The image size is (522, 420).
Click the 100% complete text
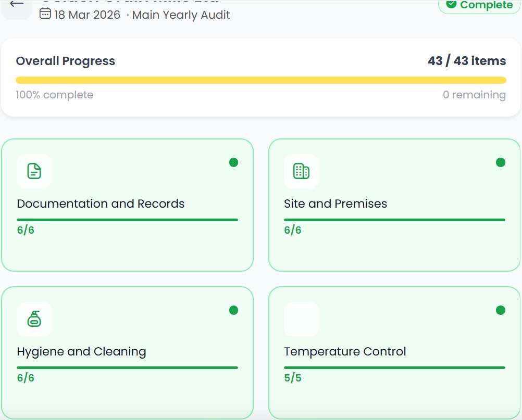click(x=54, y=95)
